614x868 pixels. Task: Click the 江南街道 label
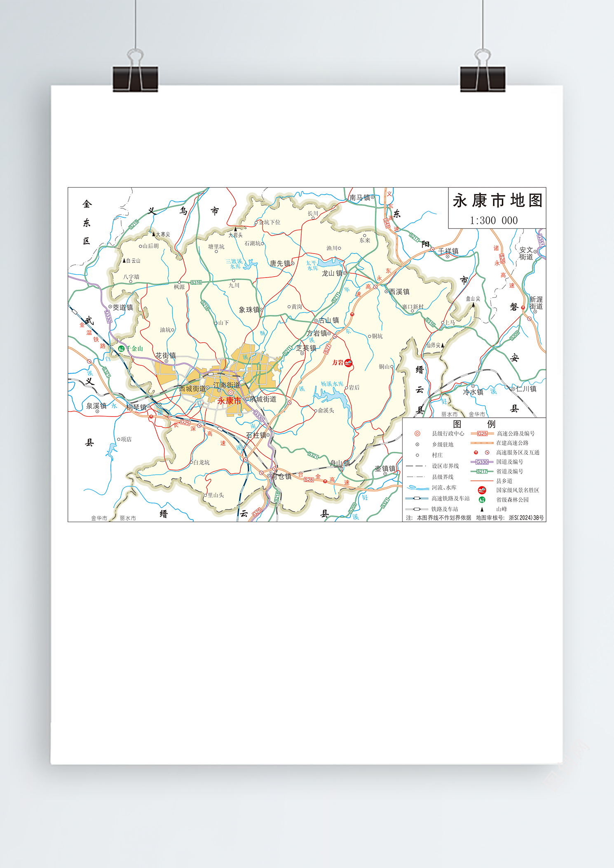[227, 385]
